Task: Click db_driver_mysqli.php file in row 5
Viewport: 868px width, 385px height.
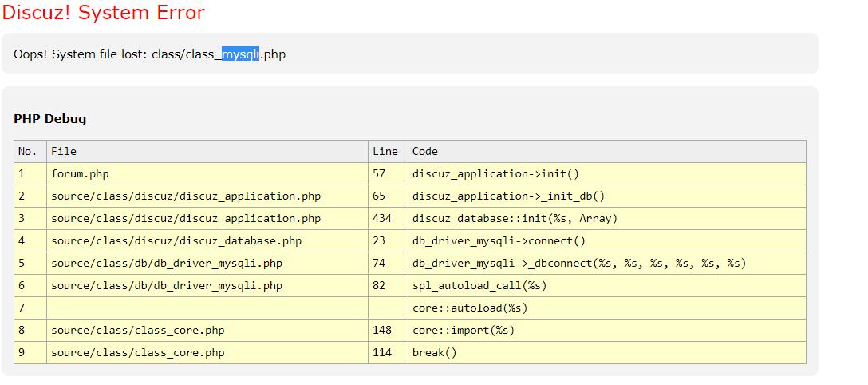Action: [207, 263]
